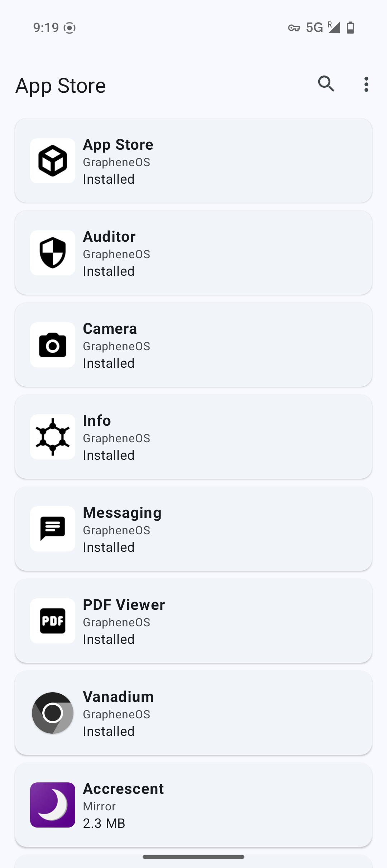Tap the Vanadium browser icon
Image resolution: width=387 pixels, height=868 pixels.
pos(53,713)
